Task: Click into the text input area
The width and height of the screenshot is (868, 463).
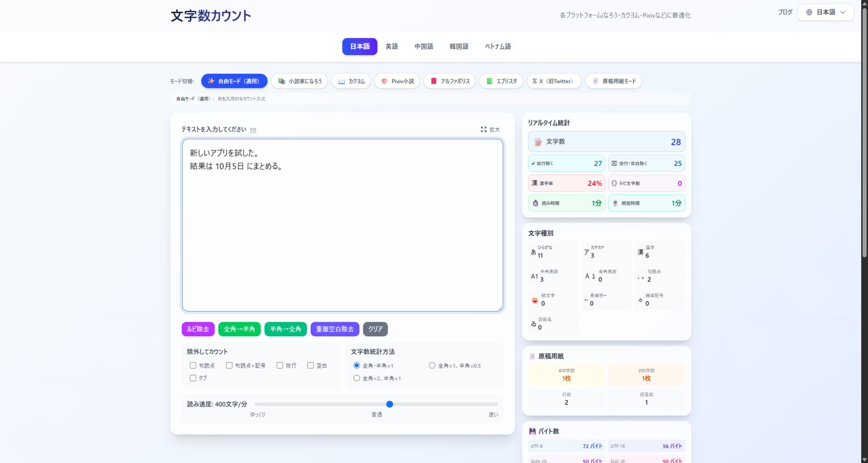Action: 343,225
